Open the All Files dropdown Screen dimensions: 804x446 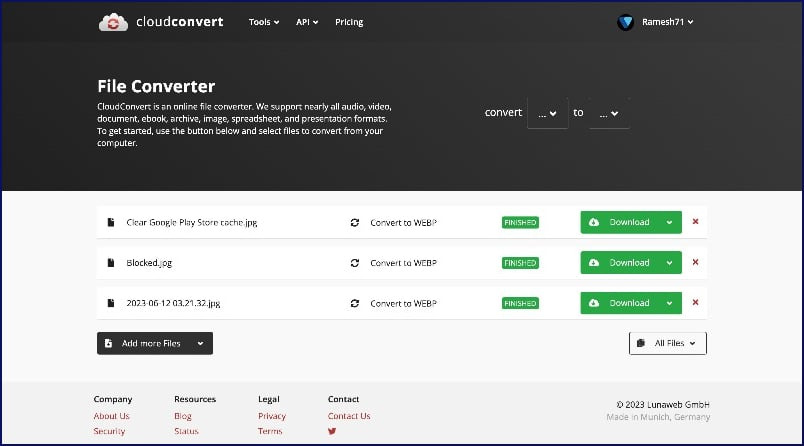pyautogui.click(x=668, y=343)
